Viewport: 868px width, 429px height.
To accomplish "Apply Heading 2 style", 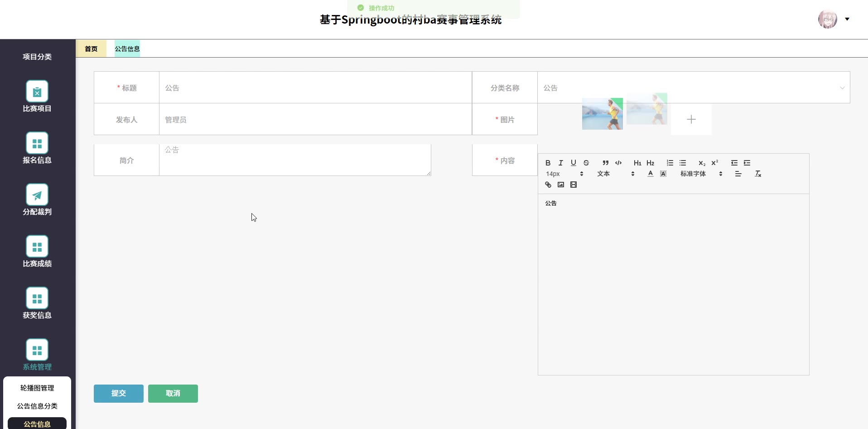I will click(650, 163).
